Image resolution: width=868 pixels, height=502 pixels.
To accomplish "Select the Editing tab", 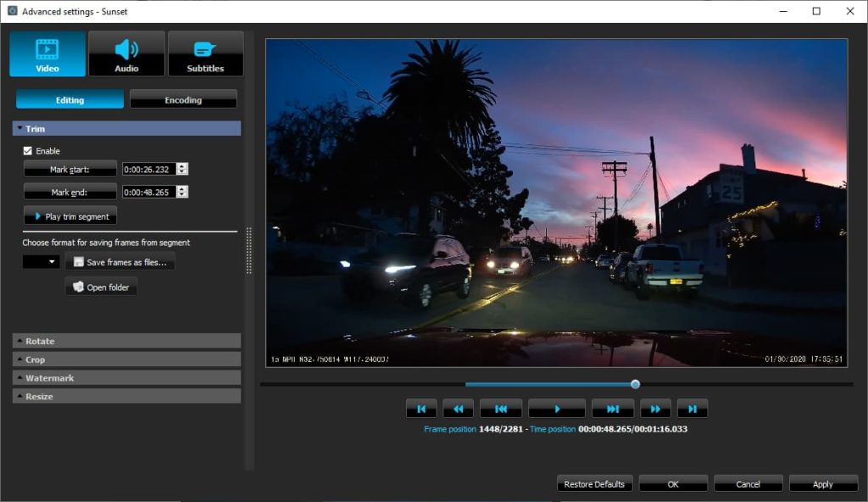I will pos(69,98).
